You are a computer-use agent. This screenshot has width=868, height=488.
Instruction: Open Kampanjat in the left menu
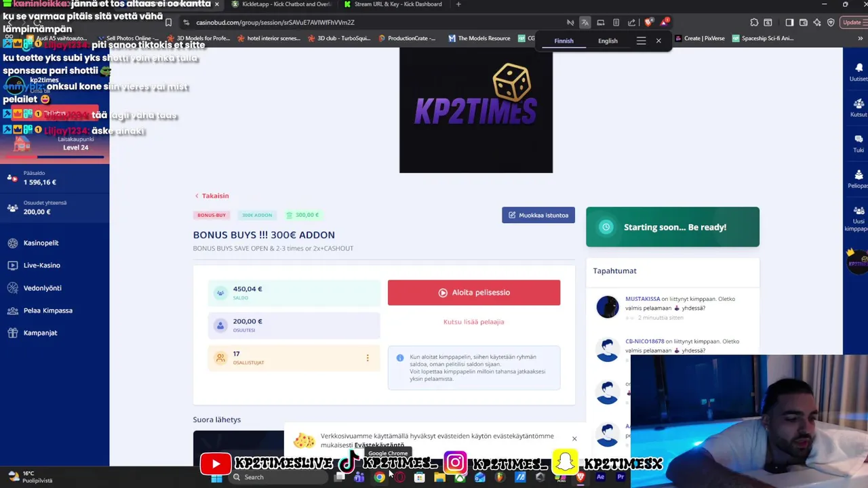[x=40, y=333]
